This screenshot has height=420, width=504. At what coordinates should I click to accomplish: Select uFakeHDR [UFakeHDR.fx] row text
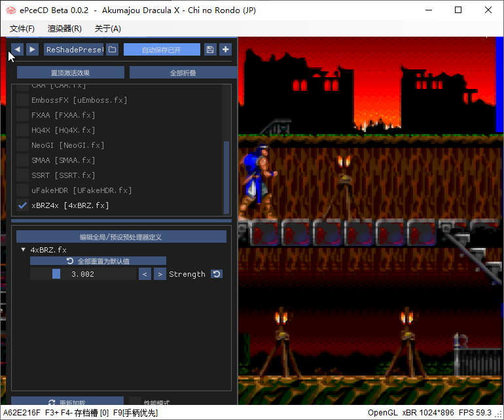pyautogui.click(x=81, y=190)
